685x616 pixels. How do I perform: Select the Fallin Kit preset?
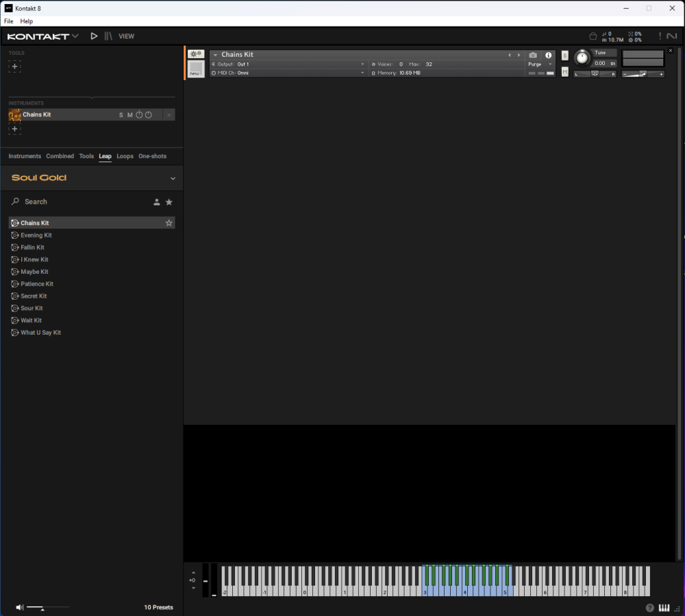tap(92, 248)
